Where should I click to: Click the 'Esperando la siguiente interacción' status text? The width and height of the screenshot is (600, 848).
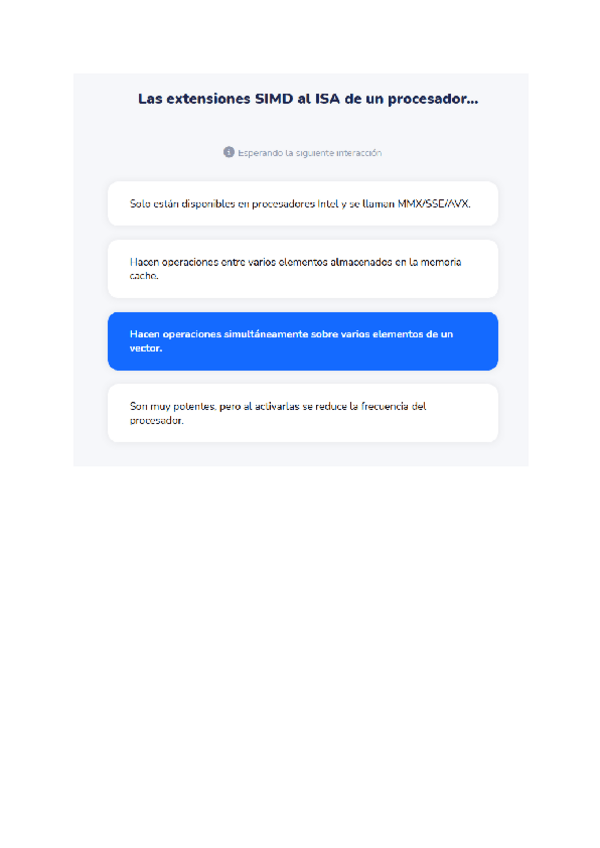(x=310, y=153)
